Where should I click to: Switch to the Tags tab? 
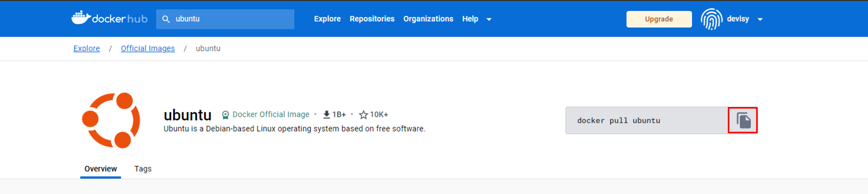(x=143, y=169)
